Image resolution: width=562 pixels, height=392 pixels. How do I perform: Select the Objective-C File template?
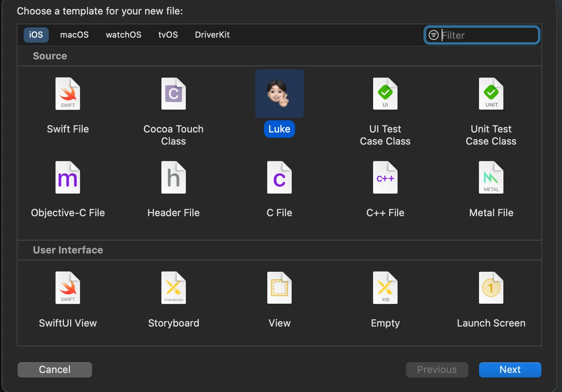(x=68, y=178)
